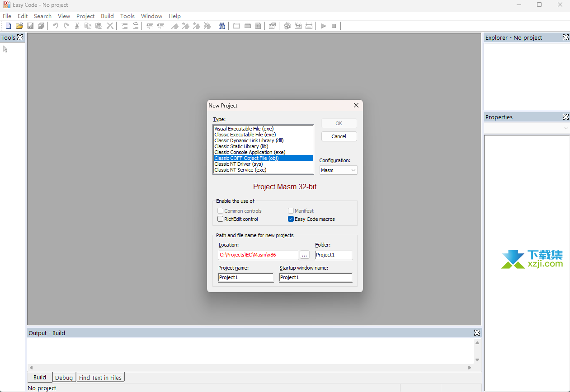Click the browse (...) button for Location
This screenshot has height=392, width=570.
(x=305, y=255)
